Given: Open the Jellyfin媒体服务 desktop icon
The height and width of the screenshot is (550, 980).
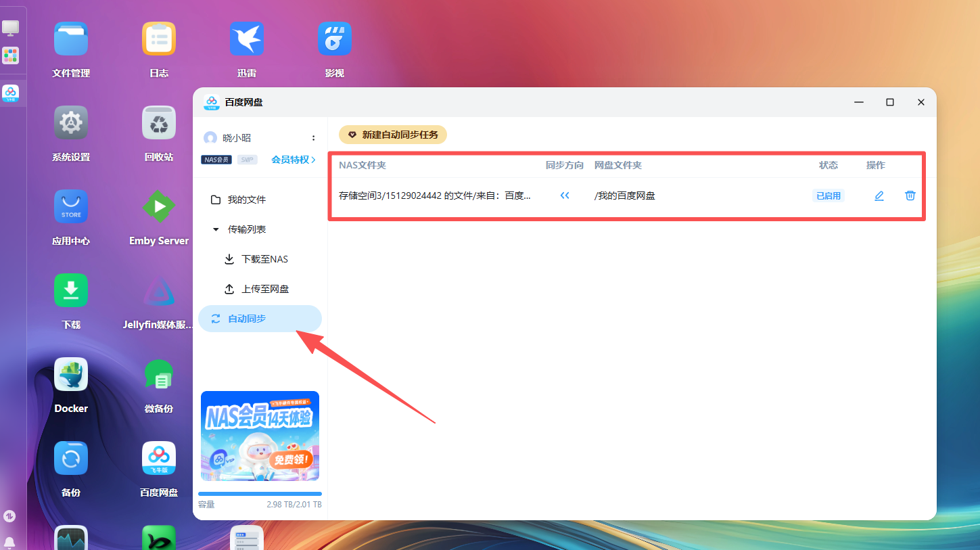Looking at the screenshot, I should coord(159,290).
